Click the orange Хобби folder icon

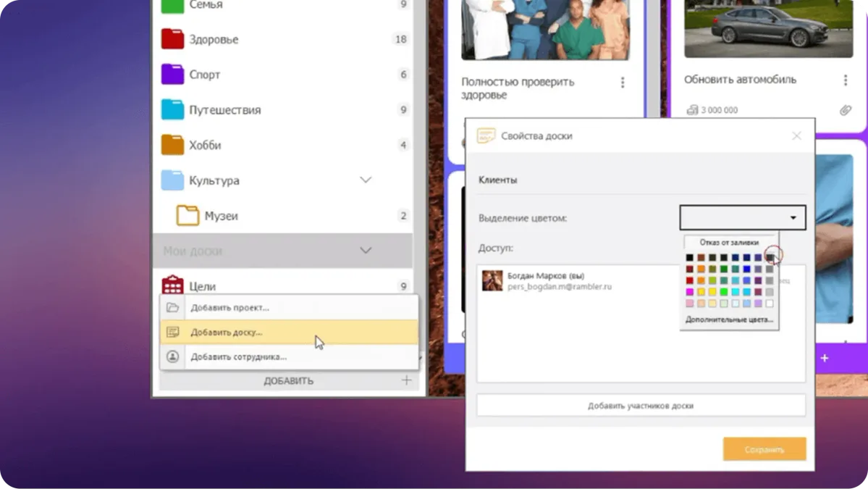pos(172,145)
